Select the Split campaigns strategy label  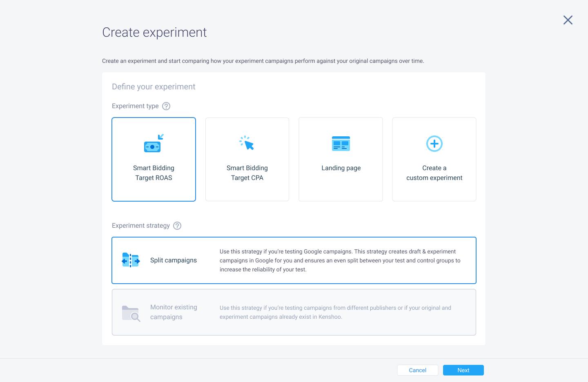pyautogui.click(x=174, y=260)
